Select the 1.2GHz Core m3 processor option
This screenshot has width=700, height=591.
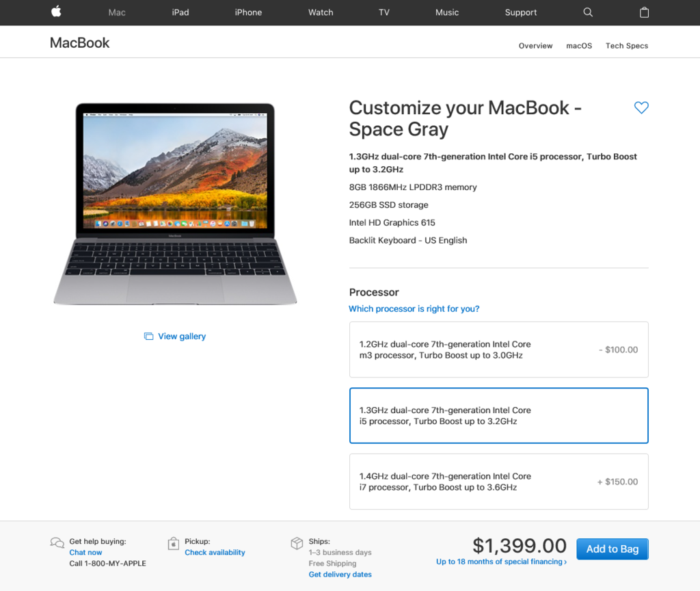(498, 350)
